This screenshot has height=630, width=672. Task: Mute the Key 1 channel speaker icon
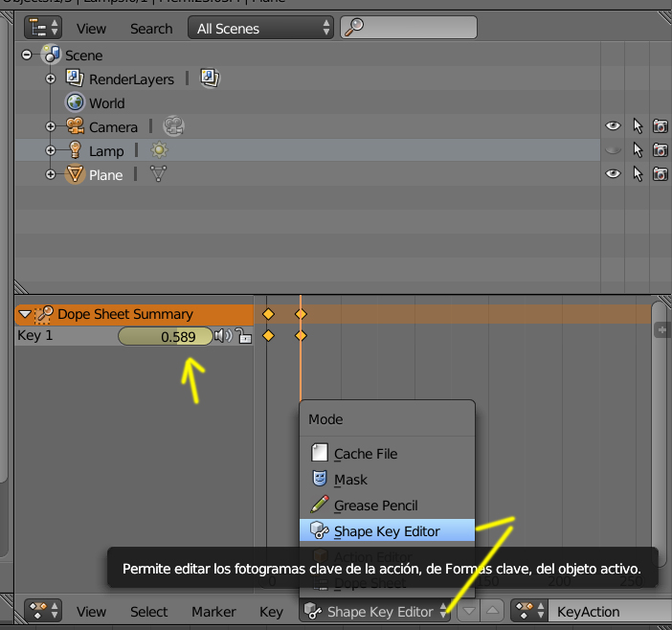(223, 336)
